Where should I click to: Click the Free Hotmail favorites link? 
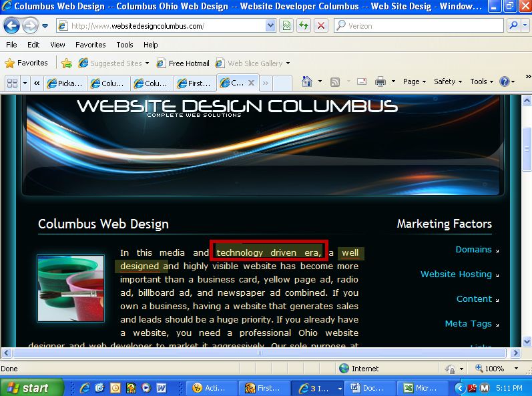coord(183,63)
